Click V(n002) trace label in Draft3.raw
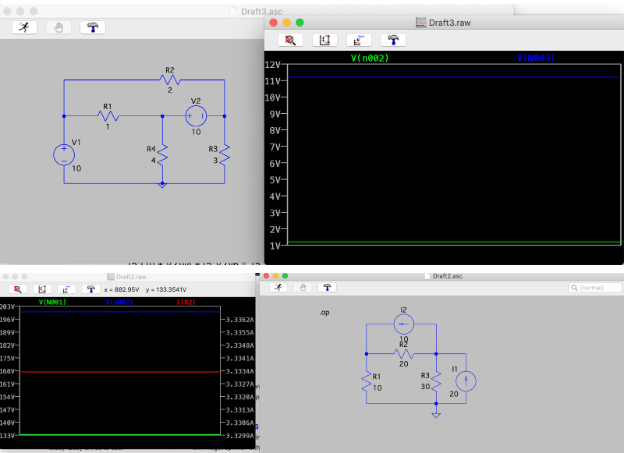 (x=370, y=58)
